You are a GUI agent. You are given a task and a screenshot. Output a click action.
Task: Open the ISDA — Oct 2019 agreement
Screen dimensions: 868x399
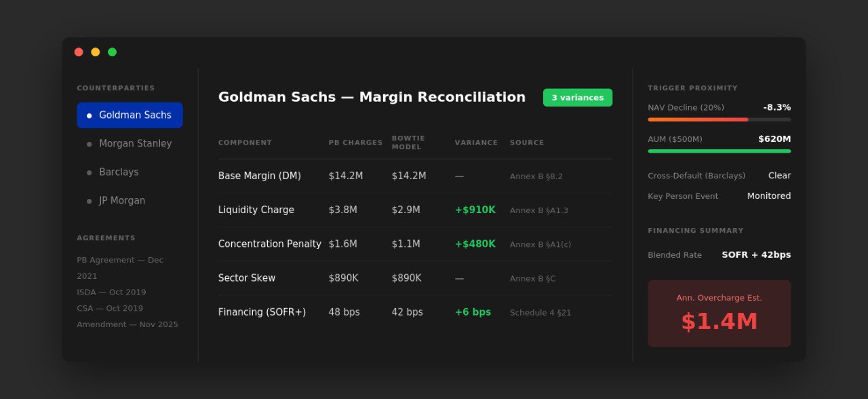click(x=111, y=292)
